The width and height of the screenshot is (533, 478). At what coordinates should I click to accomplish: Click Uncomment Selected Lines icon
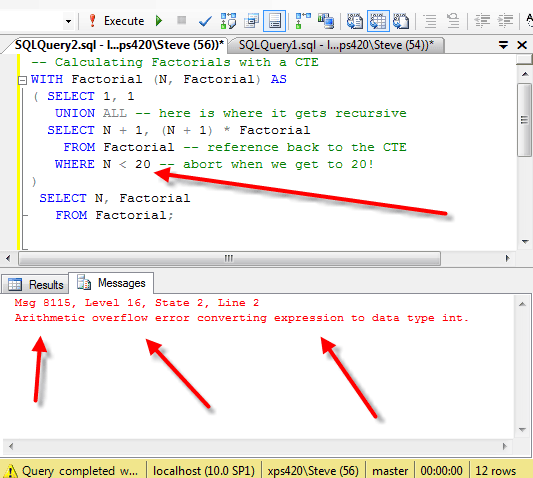[453, 21]
